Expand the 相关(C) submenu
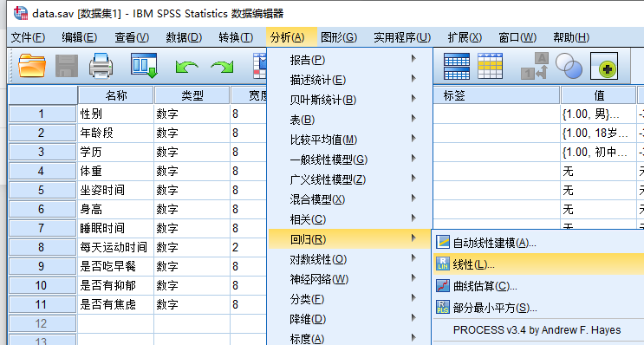This screenshot has width=644, height=345. tap(350, 219)
